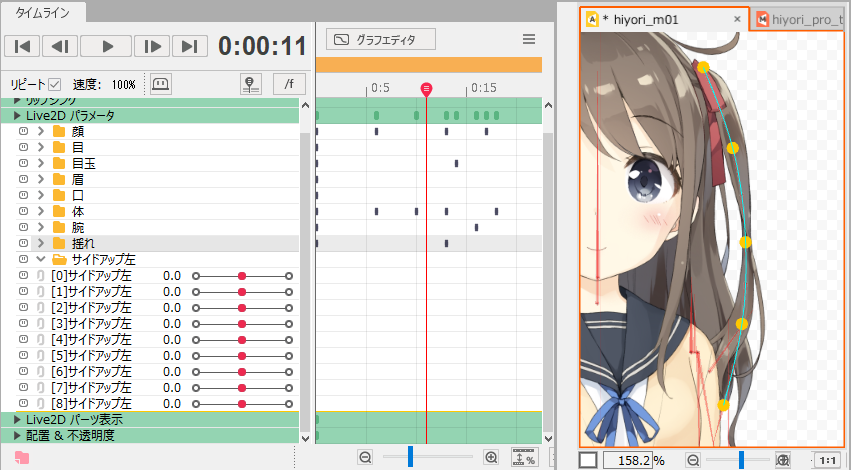Expand the Live2D パーツ表示 section
Screen dimensions: 851x470
[x=17, y=420]
